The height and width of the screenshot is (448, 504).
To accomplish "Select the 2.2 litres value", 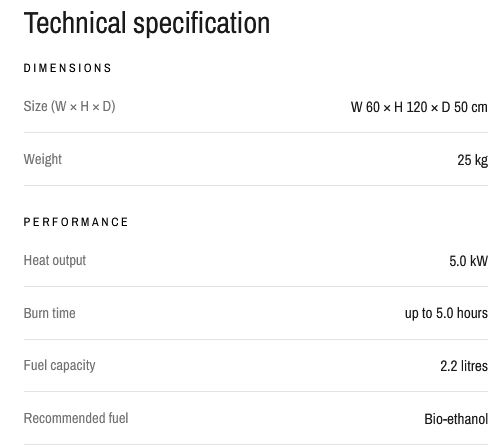I will point(464,366).
